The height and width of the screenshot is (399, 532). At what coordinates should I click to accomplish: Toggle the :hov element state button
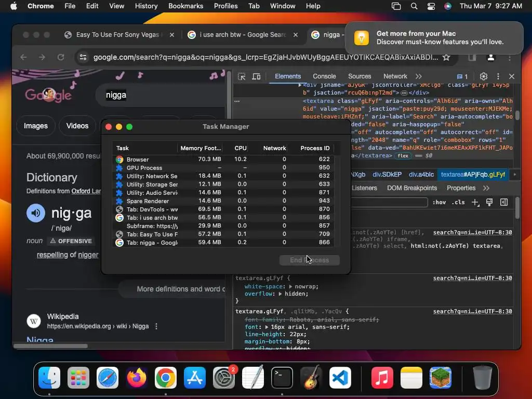(x=439, y=202)
